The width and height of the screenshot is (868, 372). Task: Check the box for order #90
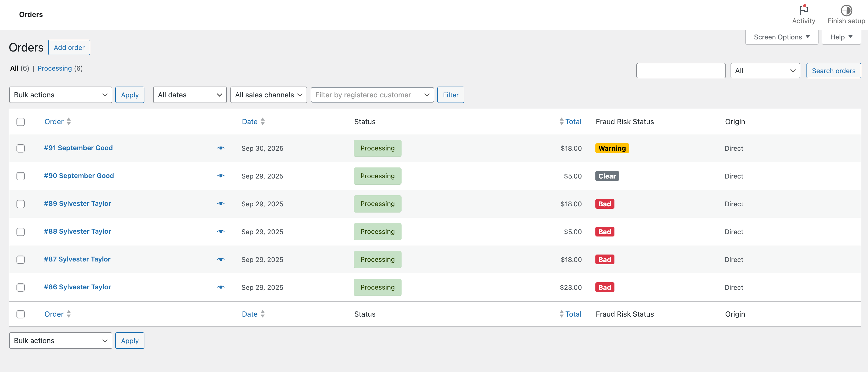(x=21, y=176)
